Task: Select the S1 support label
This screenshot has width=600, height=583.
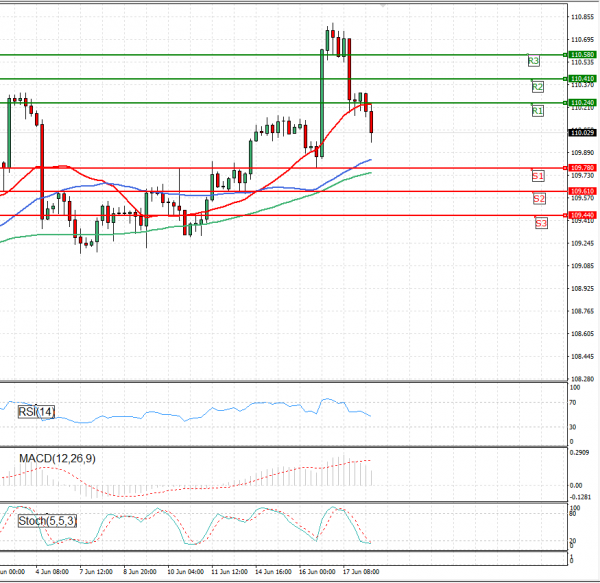Action: pyautogui.click(x=538, y=176)
